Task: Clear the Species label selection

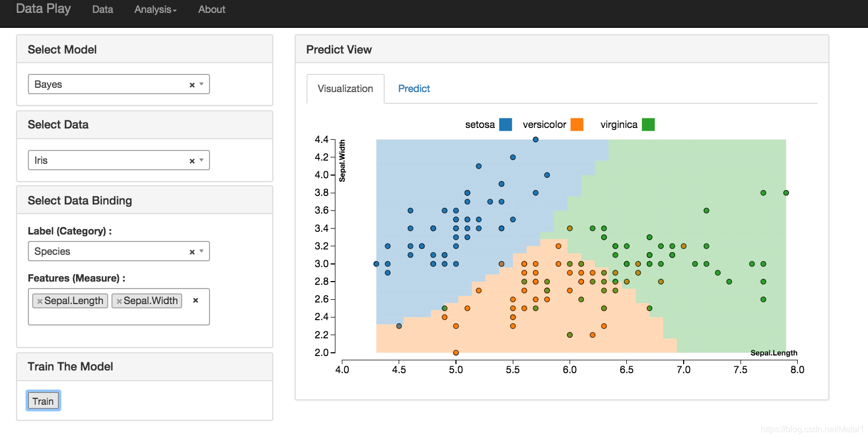Action: (192, 252)
